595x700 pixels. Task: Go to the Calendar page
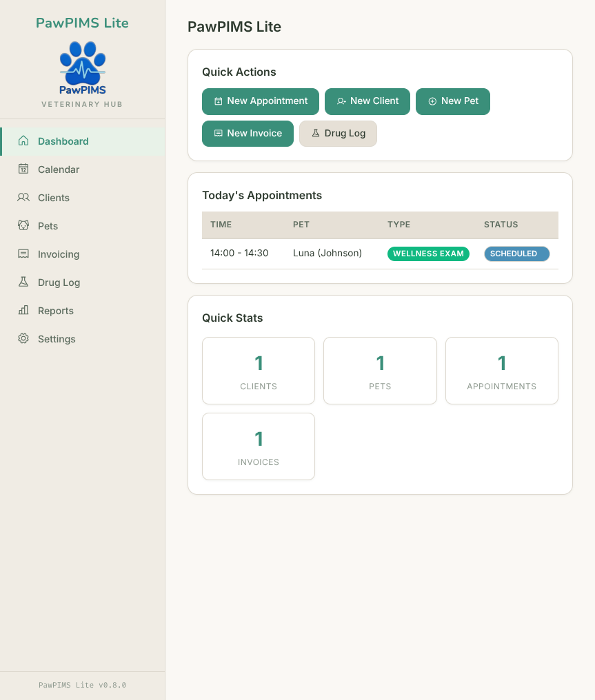click(83, 169)
